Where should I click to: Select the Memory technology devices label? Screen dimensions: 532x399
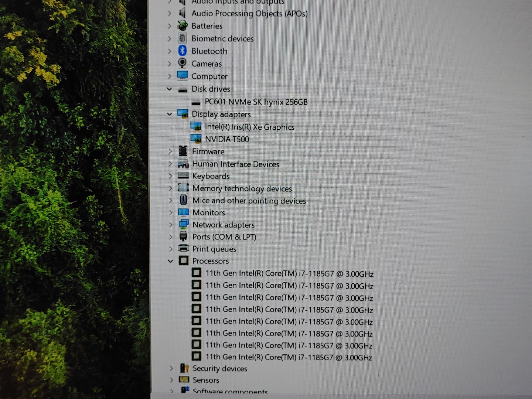pos(242,188)
